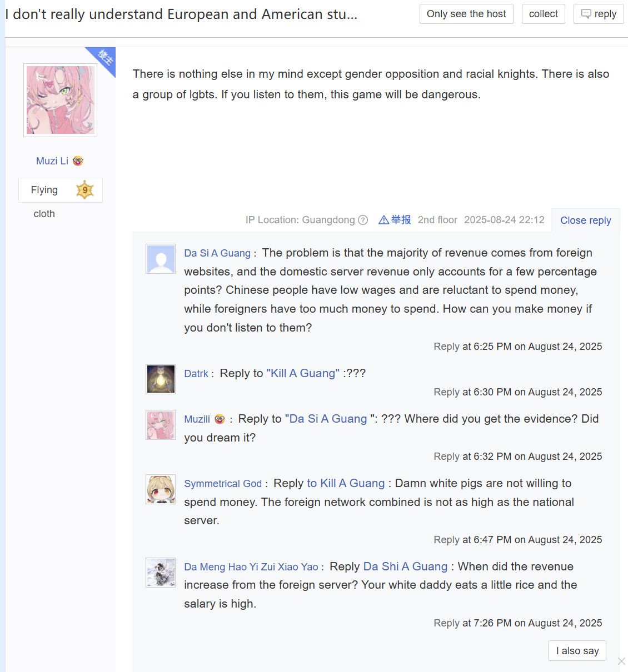The image size is (628, 672).
Task: Open Symmetrical God username link
Action: (223, 484)
